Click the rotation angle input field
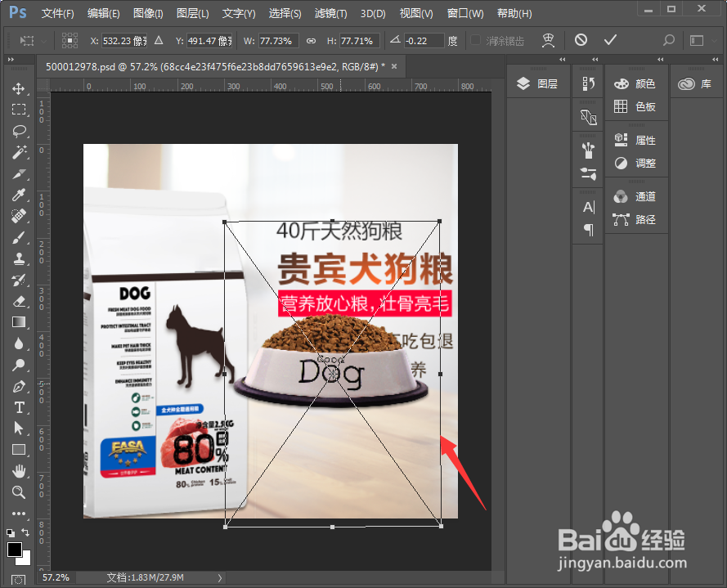Viewport: 727px width, 588px height. 424,41
